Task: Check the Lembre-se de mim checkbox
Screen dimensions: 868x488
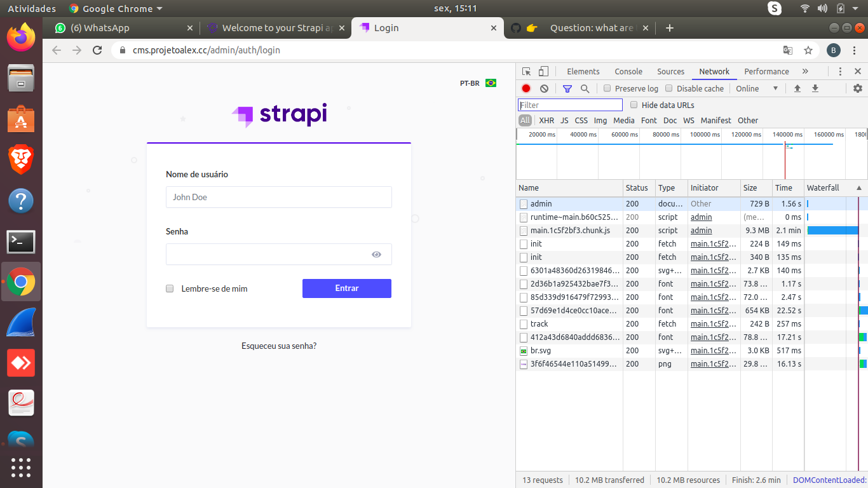Action: point(170,288)
